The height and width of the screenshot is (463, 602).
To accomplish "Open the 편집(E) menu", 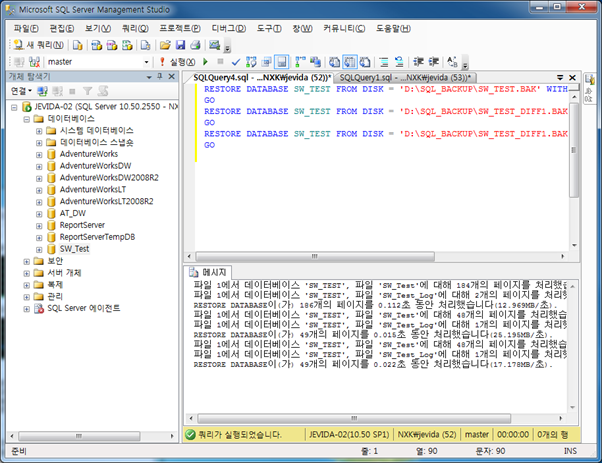I will (x=62, y=28).
